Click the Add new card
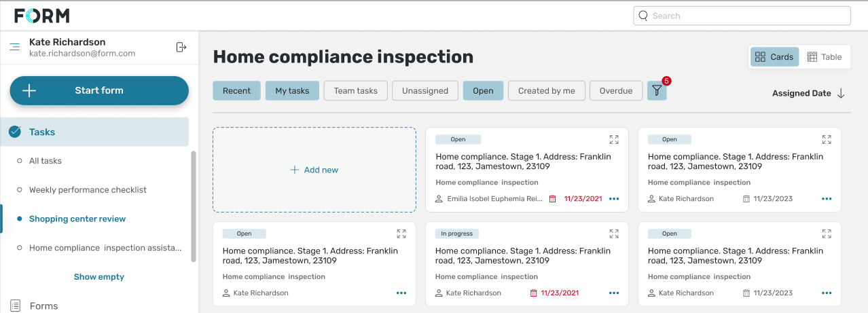 [x=314, y=170]
